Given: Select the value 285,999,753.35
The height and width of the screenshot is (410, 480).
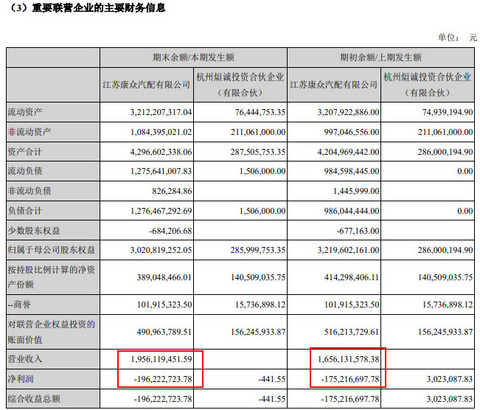Looking at the screenshot, I should (x=258, y=250).
